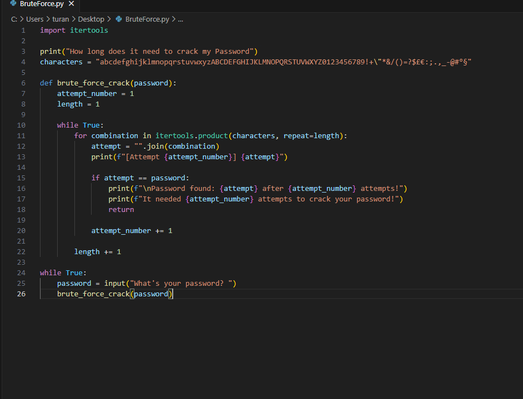Image resolution: width=523 pixels, height=399 pixels.
Task: Click '.join(combination)' on line 12
Action: pyautogui.click(x=181, y=146)
